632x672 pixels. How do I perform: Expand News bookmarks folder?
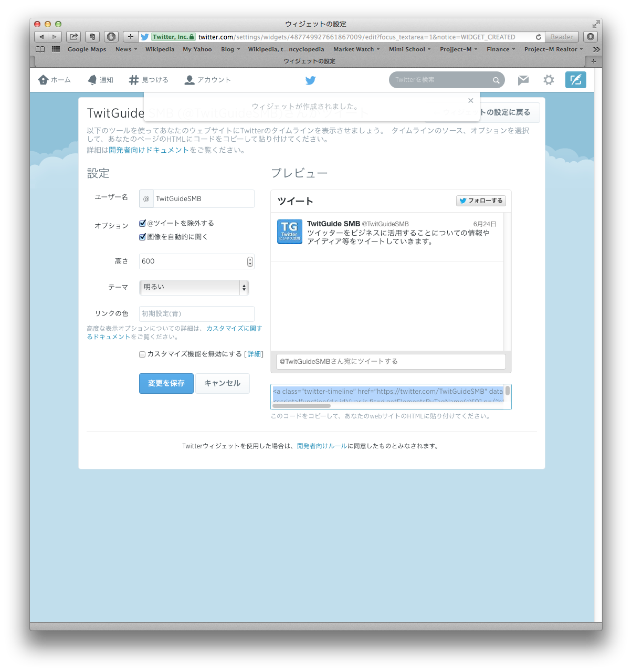pyautogui.click(x=127, y=49)
